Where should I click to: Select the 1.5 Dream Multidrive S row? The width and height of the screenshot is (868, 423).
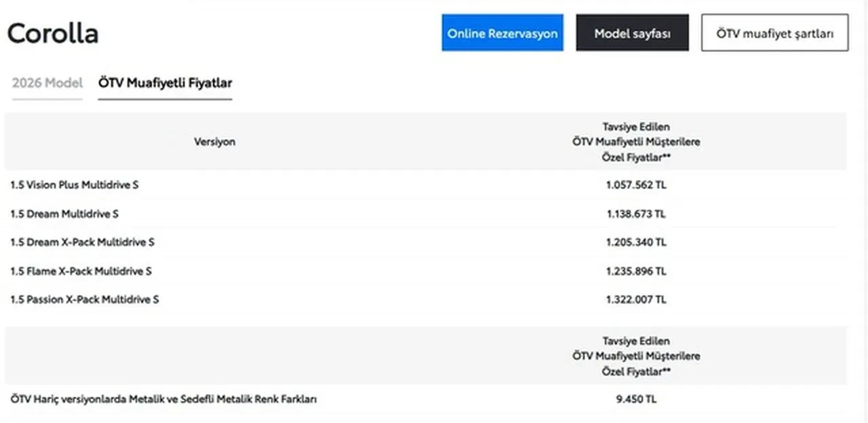[x=64, y=214]
